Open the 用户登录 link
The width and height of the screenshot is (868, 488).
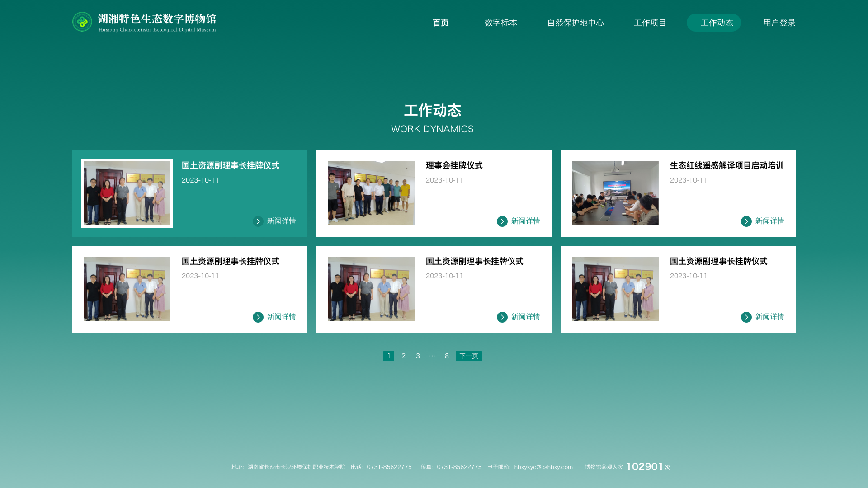(x=779, y=23)
